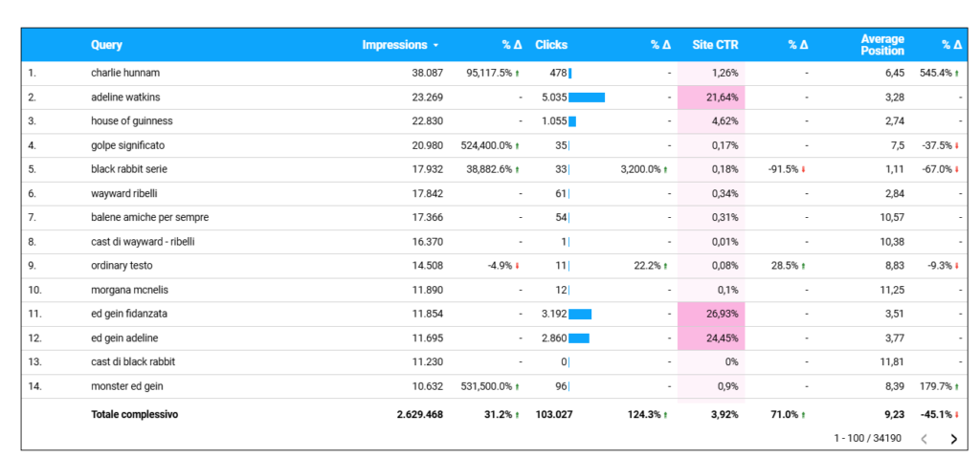The height and width of the screenshot is (458, 980).
Task: Click the next page arrow in pagination
Action: [x=953, y=439]
